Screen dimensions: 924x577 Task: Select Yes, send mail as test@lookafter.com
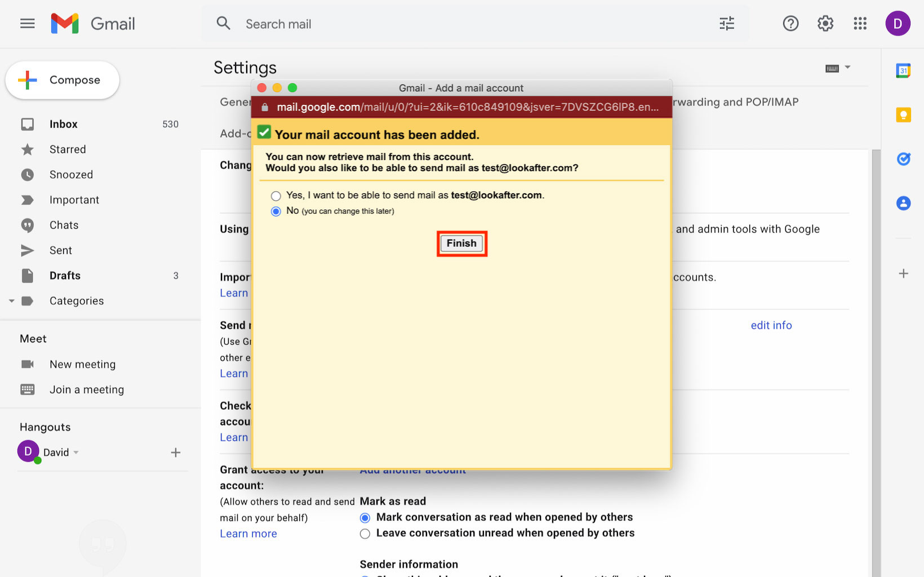pyautogui.click(x=276, y=196)
